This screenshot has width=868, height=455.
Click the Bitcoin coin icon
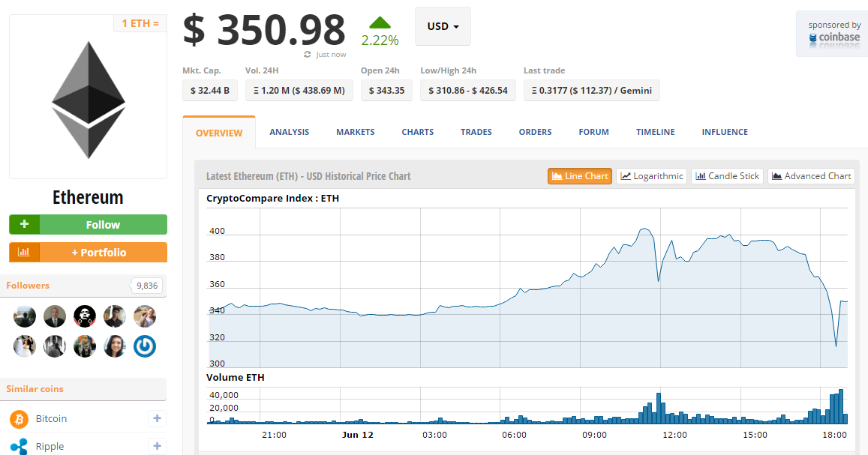coord(19,419)
